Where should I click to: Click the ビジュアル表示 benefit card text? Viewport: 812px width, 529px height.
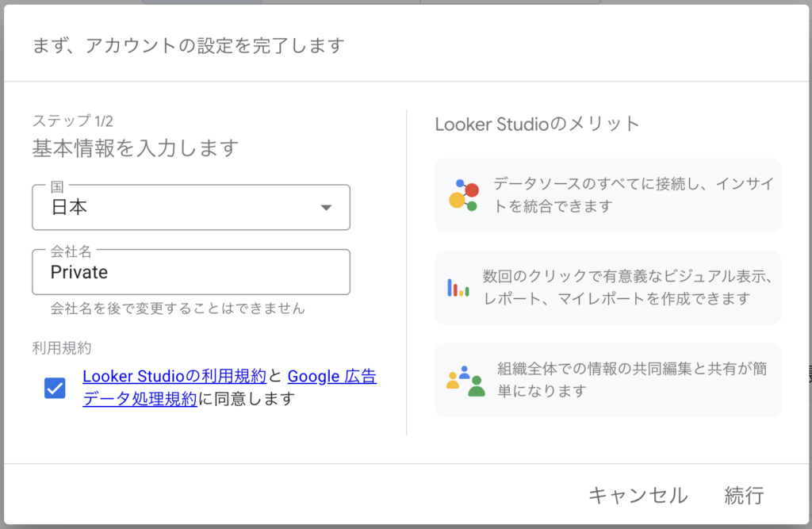(x=626, y=288)
